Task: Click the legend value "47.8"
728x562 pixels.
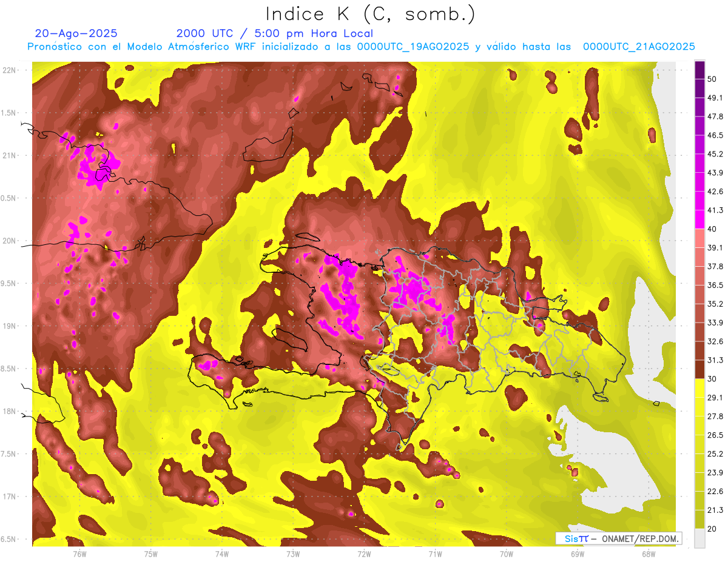Action: (x=715, y=116)
